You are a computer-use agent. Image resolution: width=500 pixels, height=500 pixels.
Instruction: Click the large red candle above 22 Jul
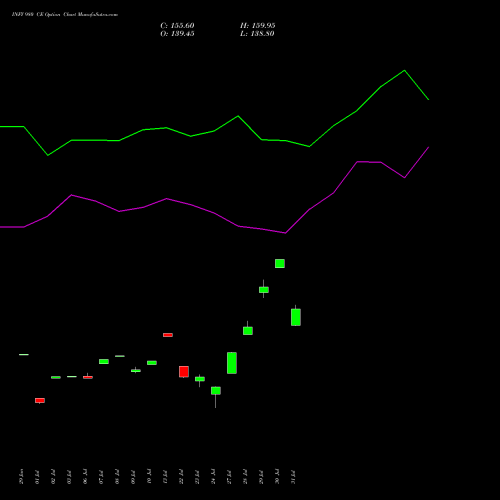184,372
